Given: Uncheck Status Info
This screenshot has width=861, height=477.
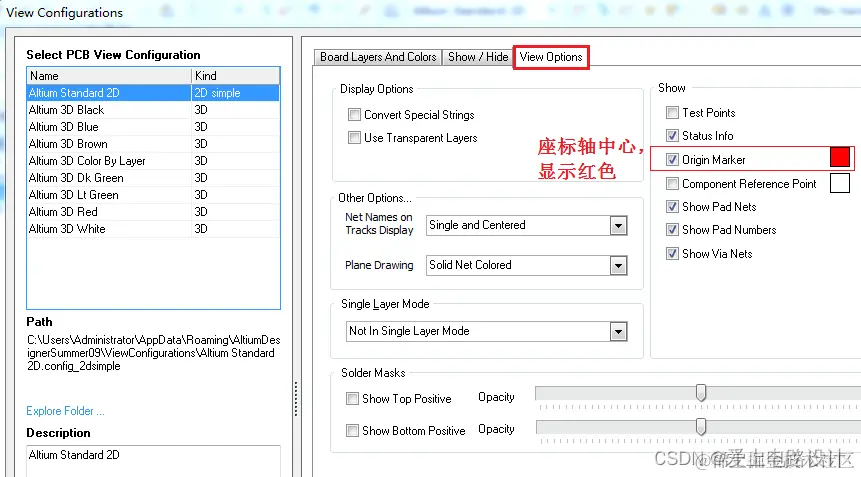Looking at the screenshot, I should (672, 136).
